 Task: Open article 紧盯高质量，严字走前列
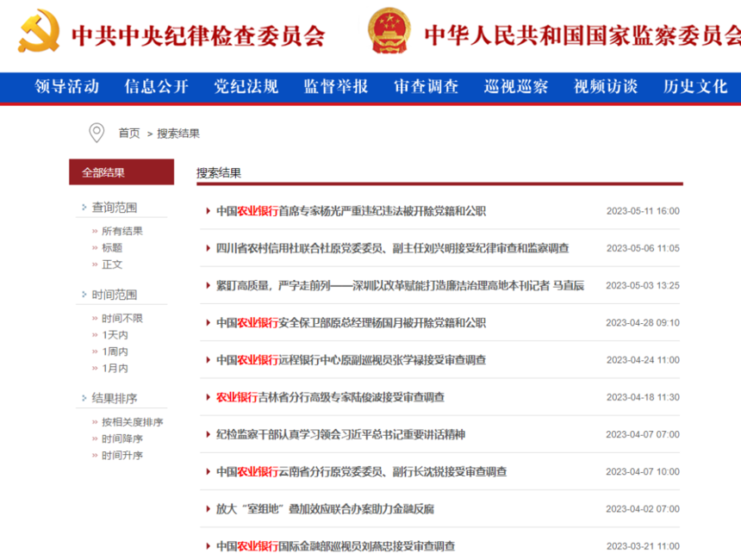[x=401, y=285]
